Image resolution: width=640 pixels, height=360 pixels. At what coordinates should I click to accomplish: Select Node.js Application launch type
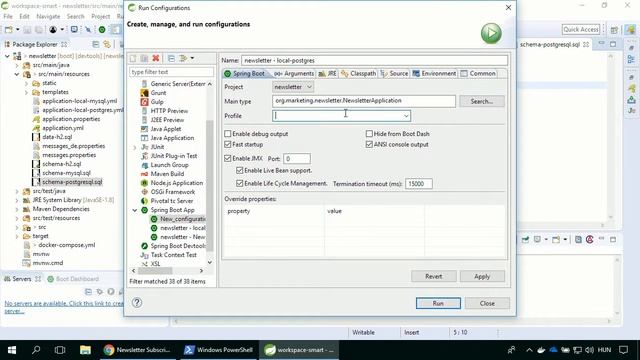coord(176,183)
